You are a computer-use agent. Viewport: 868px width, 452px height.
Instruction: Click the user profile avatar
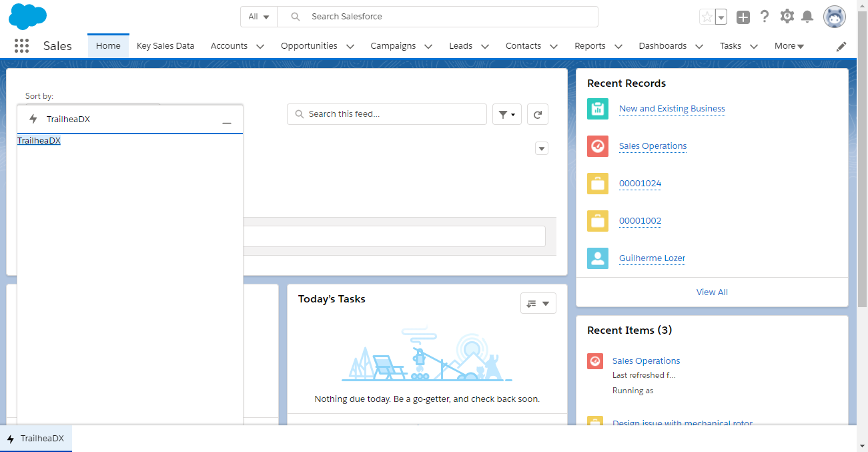(834, 17)
